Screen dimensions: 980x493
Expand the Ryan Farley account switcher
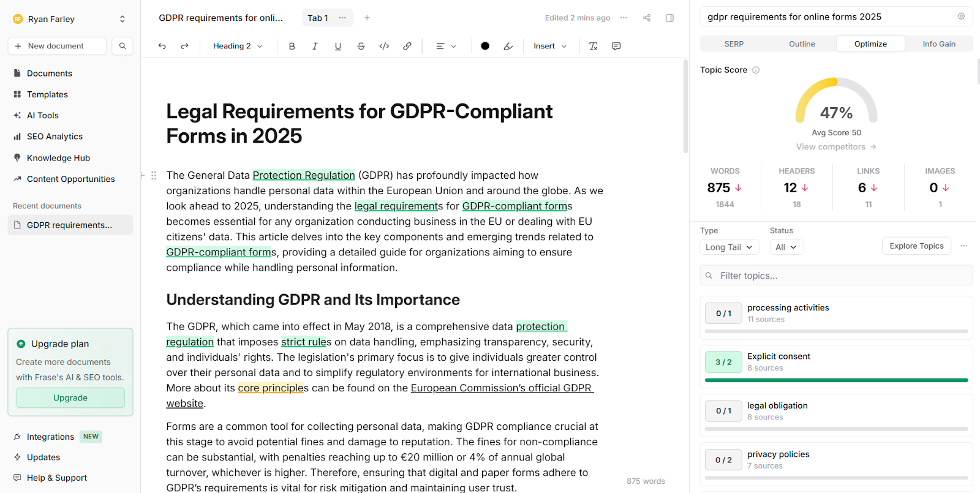pos(123,19)
